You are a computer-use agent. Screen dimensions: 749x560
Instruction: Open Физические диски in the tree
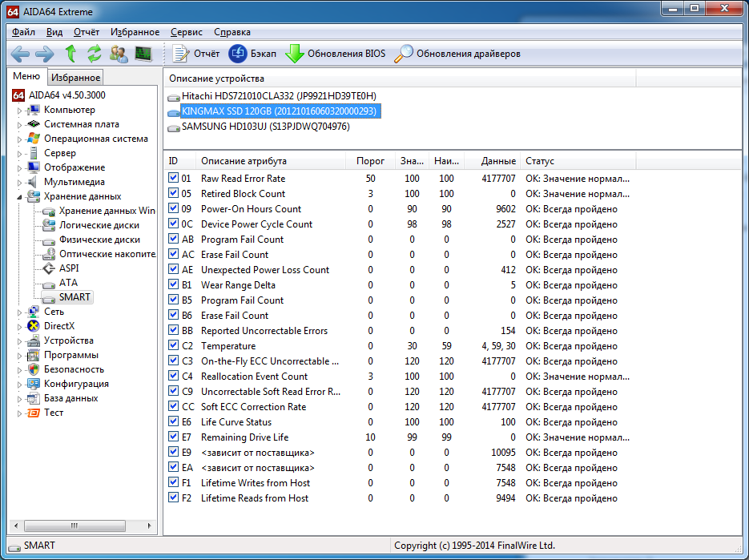tap(99, 240)
